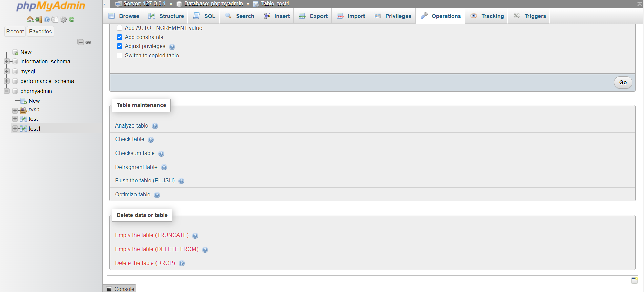Open navigation panel settings gear icon

click(63, 20)
